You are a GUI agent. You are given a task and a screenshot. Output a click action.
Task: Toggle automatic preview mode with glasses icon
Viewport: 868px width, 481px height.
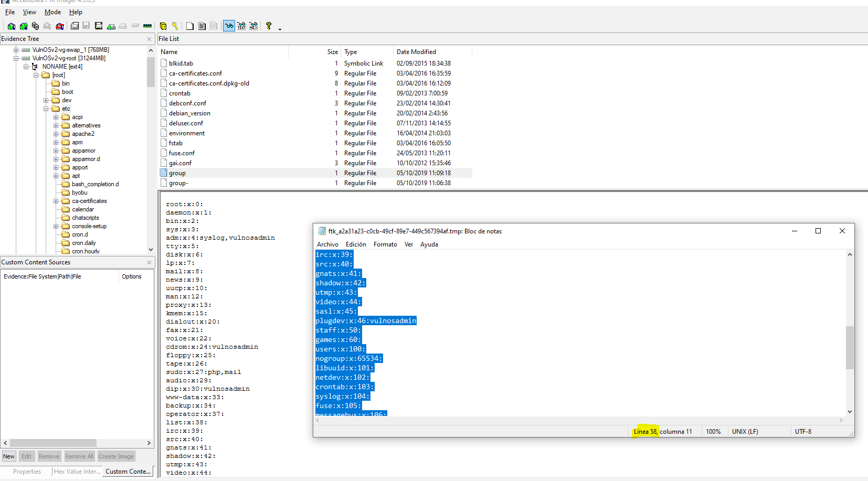click(x=229, y=26)
